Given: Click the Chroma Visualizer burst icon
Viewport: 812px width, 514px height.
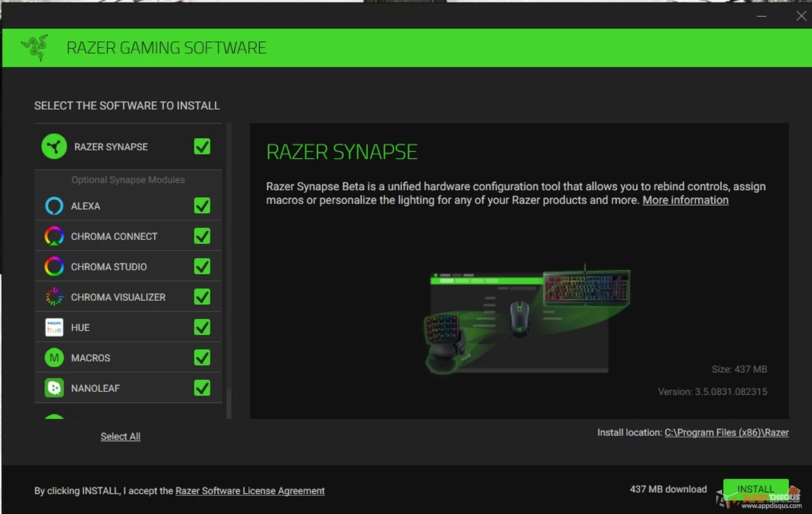Looking at the screenshot, I should (54, 297).
